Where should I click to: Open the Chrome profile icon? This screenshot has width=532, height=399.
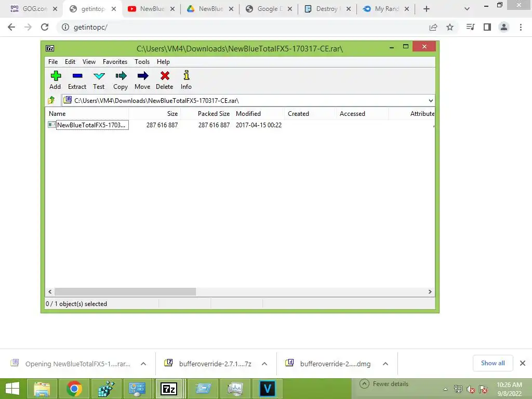coord(504,27)
